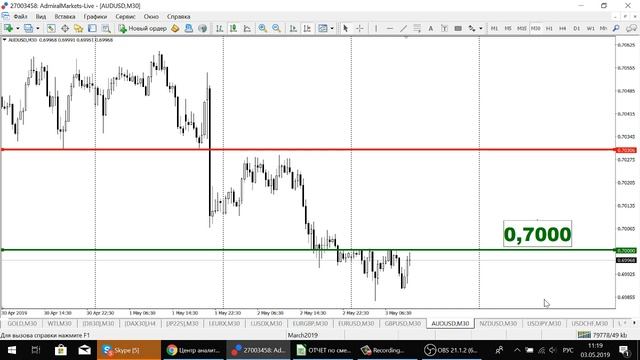The height and width of the screenshot is (360, 640).
Task: Open the Графики menu
Action: pyautogui.click(x=96, y=17)
